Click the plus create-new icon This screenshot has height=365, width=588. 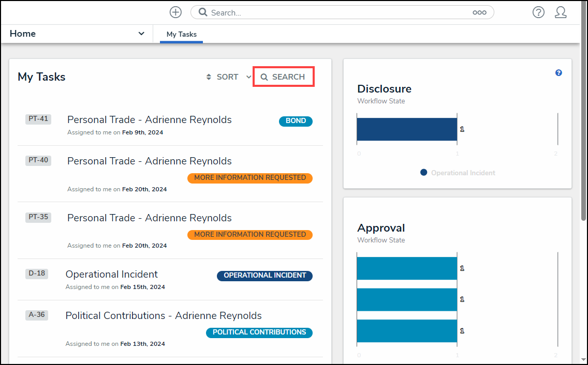(x=175, y=12)
